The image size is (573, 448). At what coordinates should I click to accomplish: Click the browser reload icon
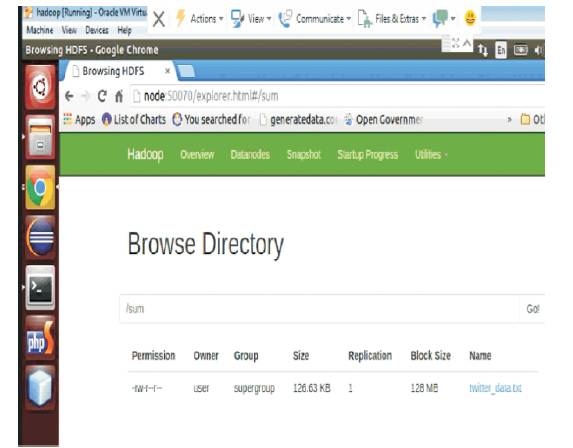tap(102, 96)
